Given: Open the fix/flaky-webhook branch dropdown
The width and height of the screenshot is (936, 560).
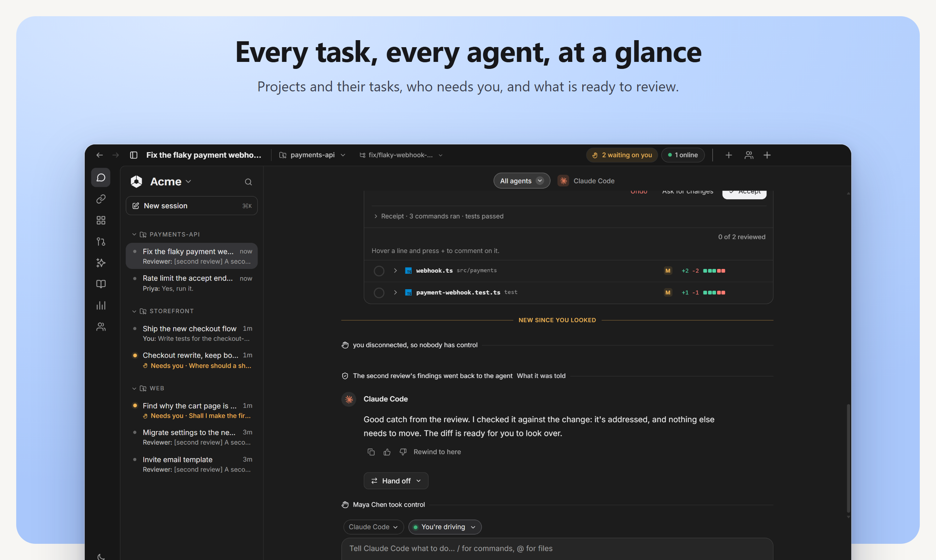Looking at the screenshot, I should [x=401, y=155].
